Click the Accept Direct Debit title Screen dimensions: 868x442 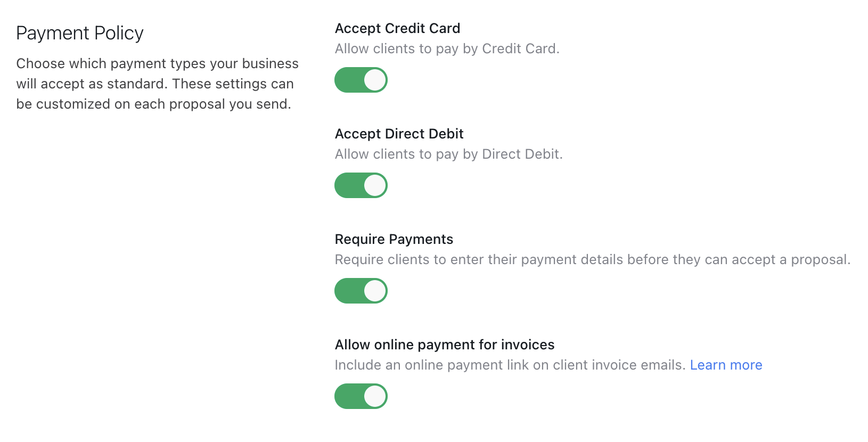coord(399,134)
